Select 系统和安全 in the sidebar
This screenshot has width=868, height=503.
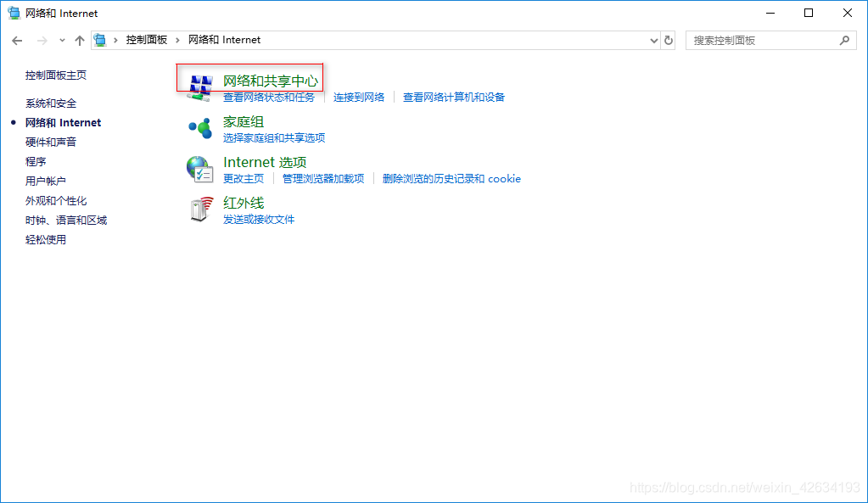[x=51, y=103]
